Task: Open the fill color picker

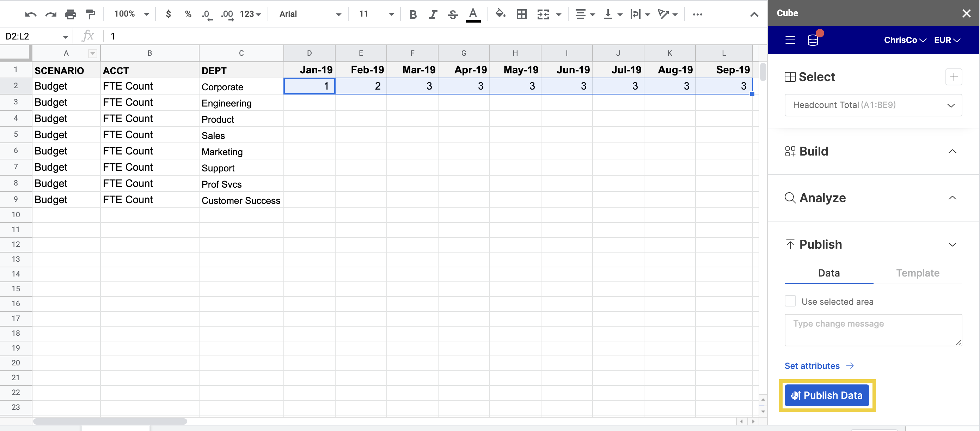Action: coord(500,14)
